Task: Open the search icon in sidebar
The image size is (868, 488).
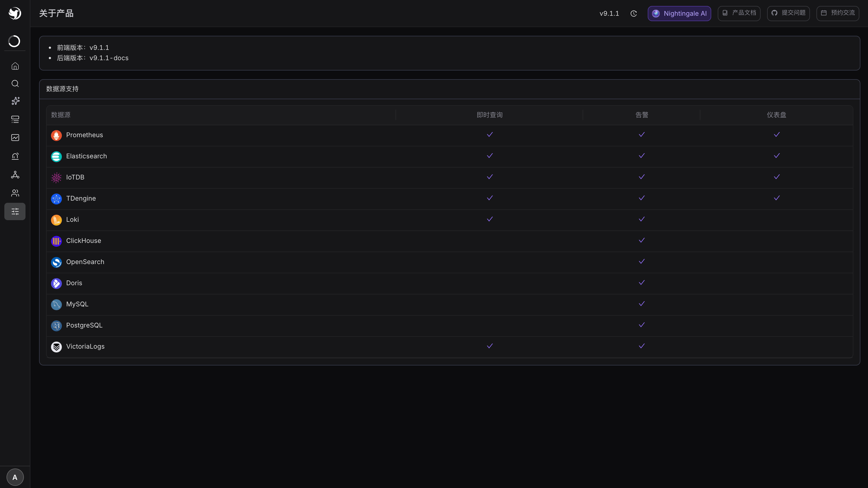Action: (x=15, y=84)
